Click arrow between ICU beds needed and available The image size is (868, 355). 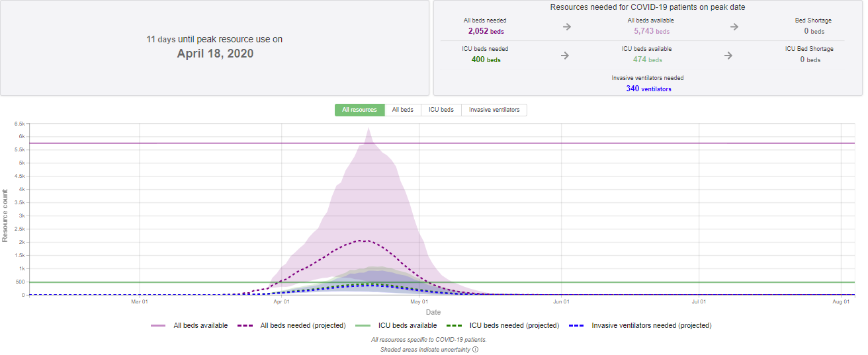(x=564, y=56)
